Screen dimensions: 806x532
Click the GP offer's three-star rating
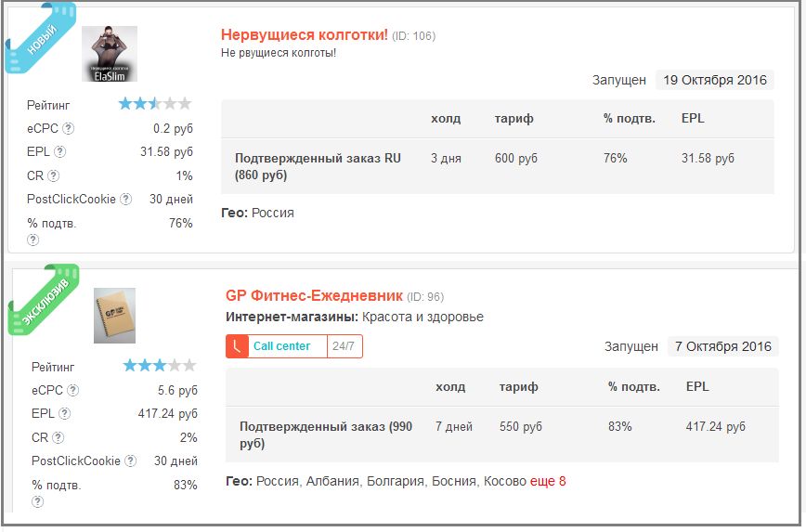(160, 366)
